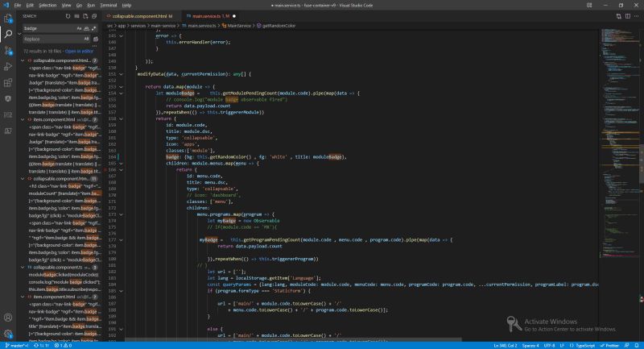Viewport: 644px width, 349px height.
Task: Open the feedback icon in status bar
Action: (x=627, y=346)
